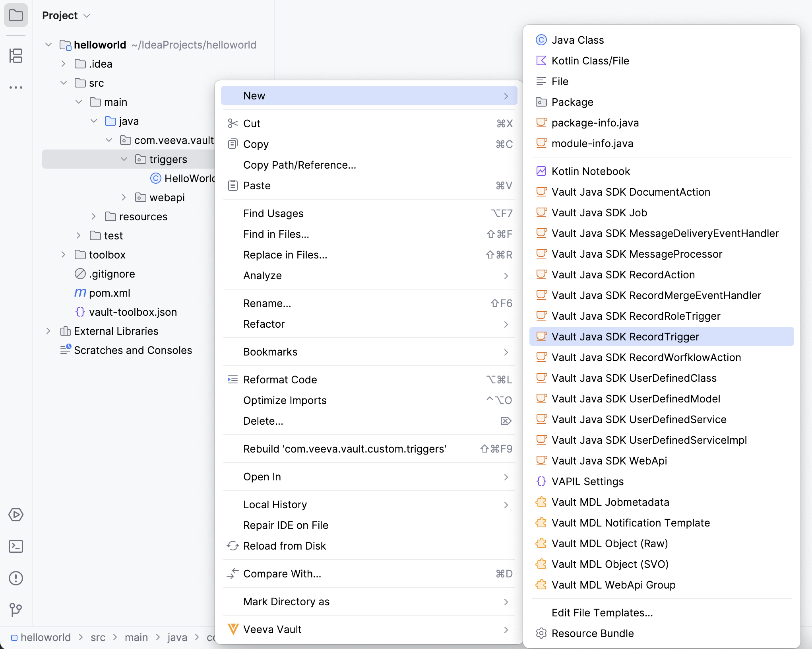The height and width of the screenshot is (649, 812).
Task: Click the Copy clipboard icon
Action: pyautogui.click(x=233, y=144)
